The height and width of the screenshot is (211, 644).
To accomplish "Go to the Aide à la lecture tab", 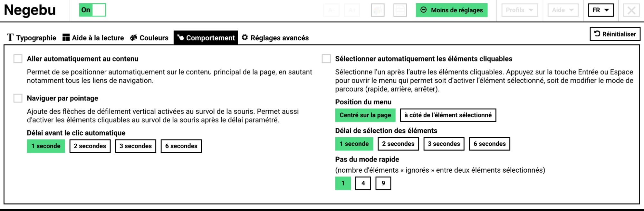I will click(93, 38).
